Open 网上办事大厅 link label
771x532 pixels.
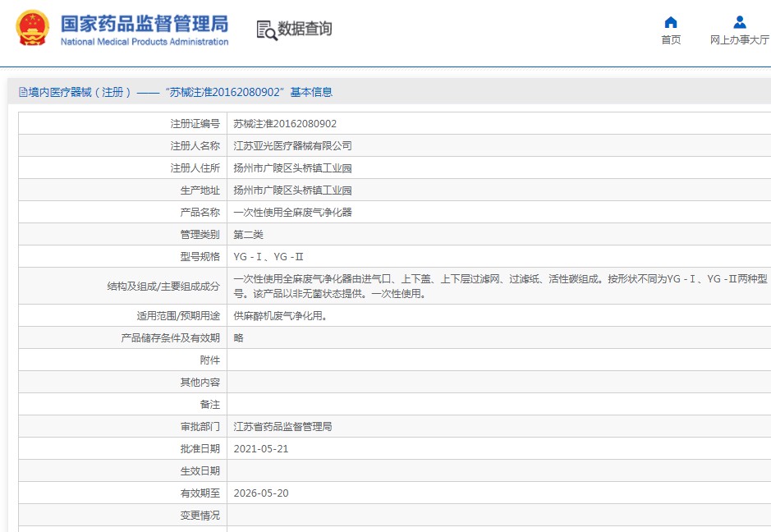[740, 40]
